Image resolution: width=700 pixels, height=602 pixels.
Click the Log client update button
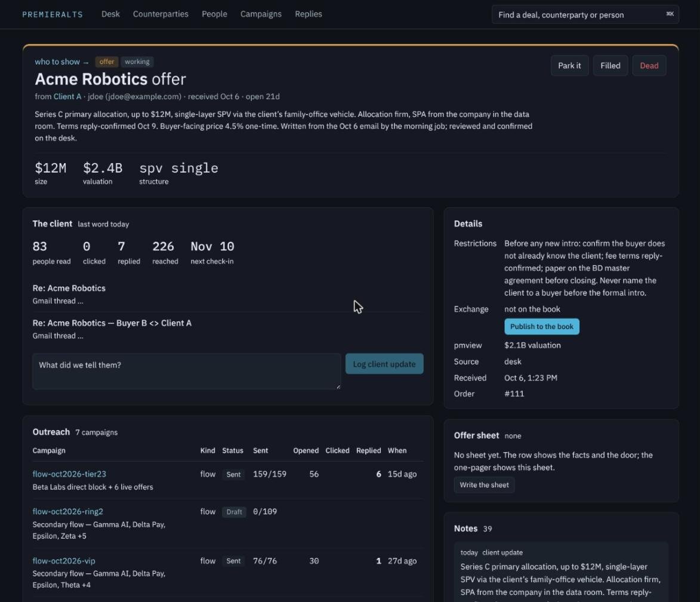coord(384,364)
